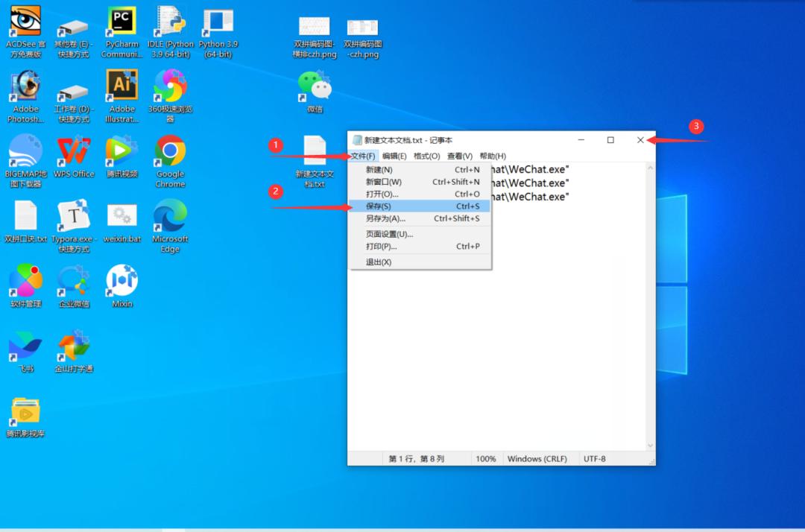Choose 保存(S) in the File menu
Image resolution: width=805 pixels, height=532 pixels.
(x=379, y=206)
